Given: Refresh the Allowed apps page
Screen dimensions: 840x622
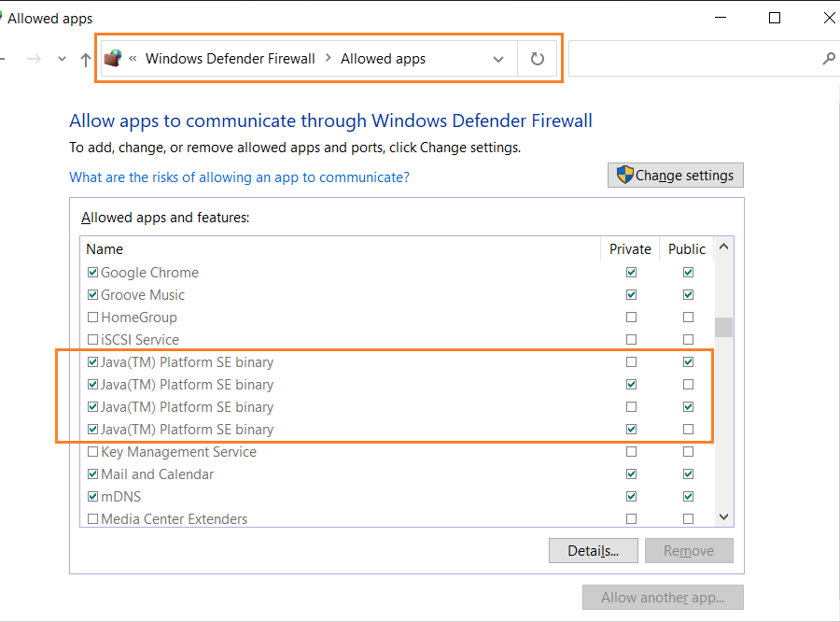Looking at the screenshot, I should tap(538, 59).
